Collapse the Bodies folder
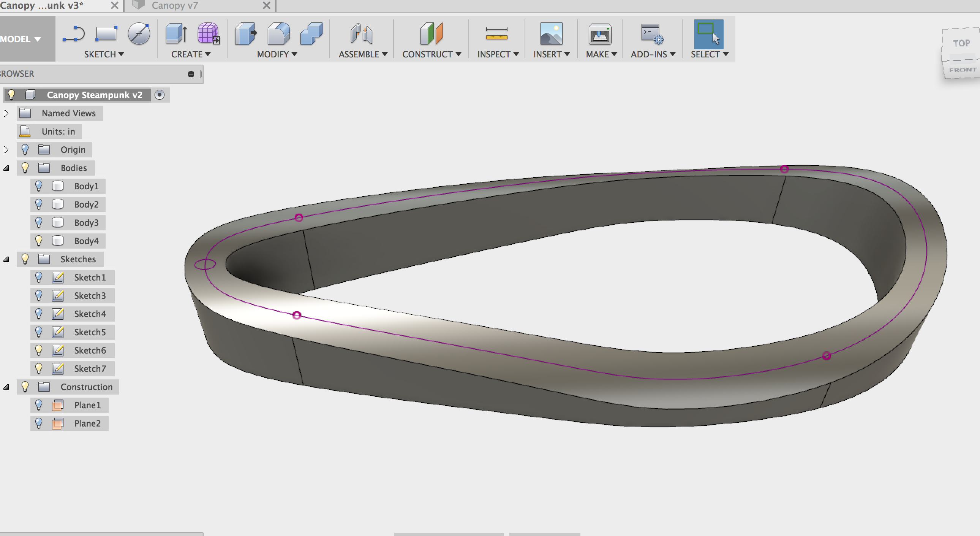Image resolution: width=980 pixels, height=536 pixels. coord(6,168)
